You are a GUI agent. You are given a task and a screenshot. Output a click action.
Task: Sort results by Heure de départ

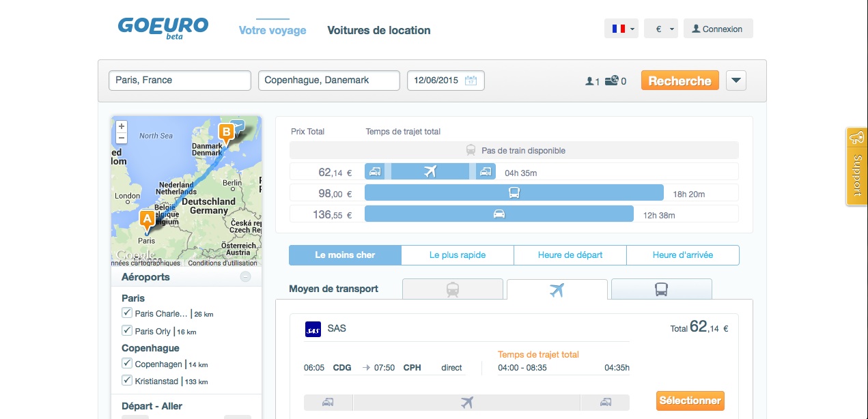coord(570,255)
